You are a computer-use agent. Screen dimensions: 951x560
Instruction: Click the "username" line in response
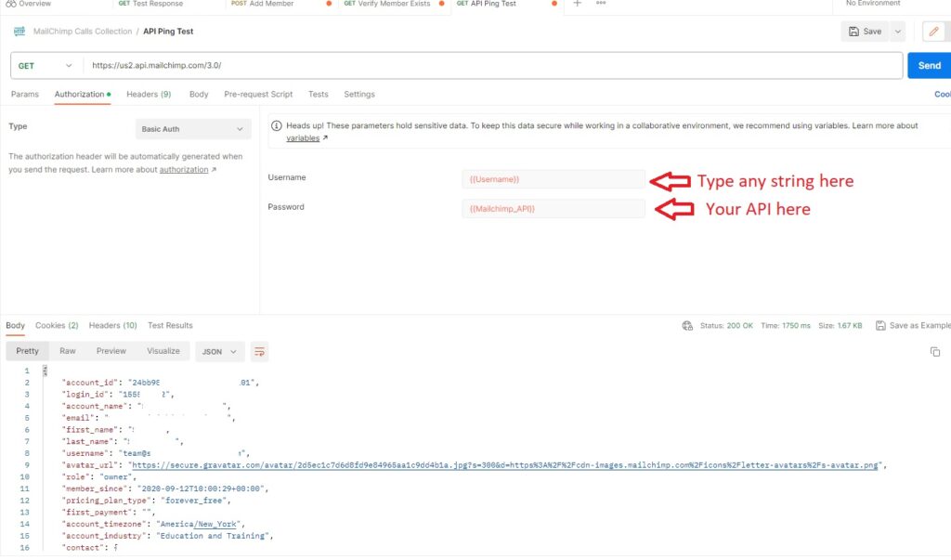point(155,453)
